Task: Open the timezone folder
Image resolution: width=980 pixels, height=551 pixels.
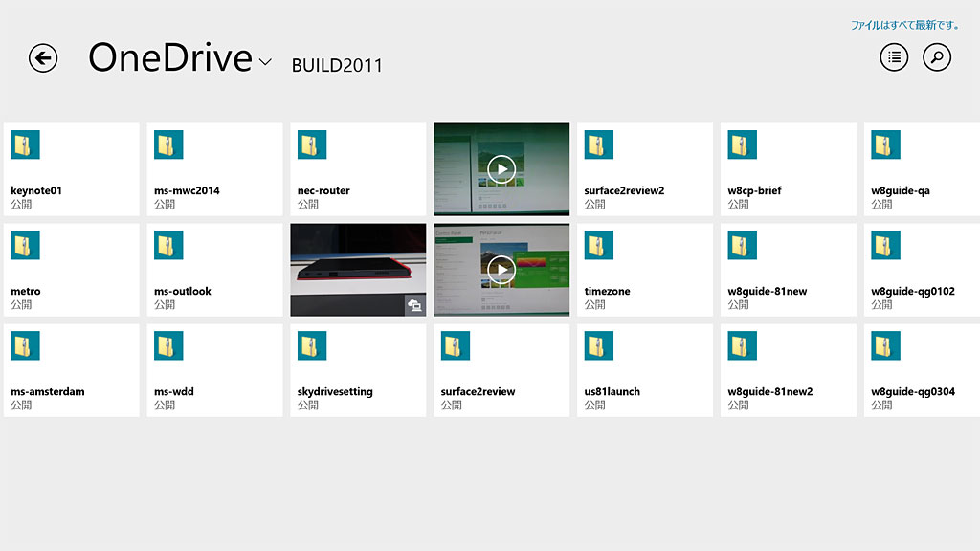Action: click(x=644, y=270)
